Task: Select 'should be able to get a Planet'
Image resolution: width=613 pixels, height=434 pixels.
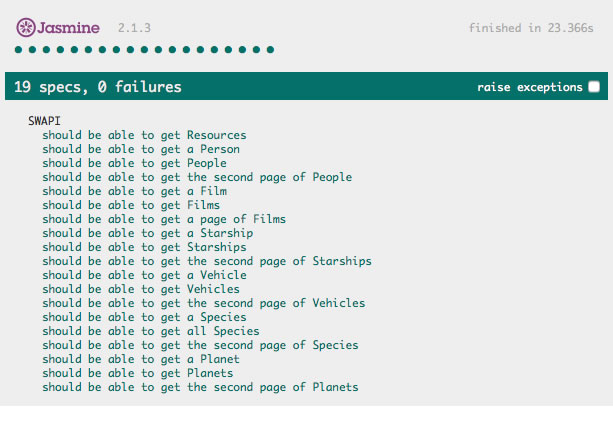Action: 141,359
